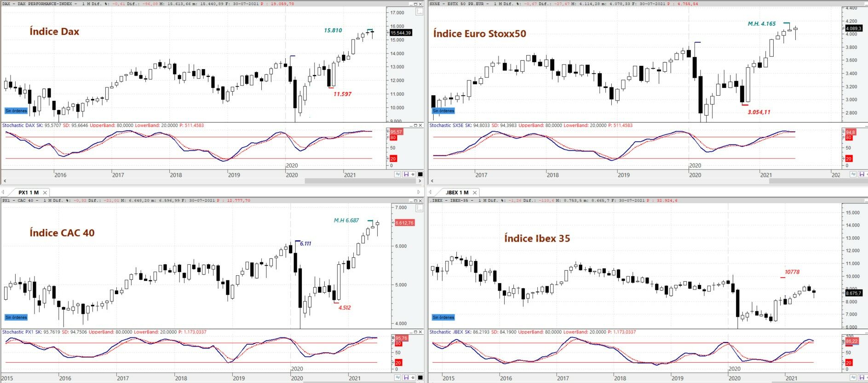Image resolution: width=868 pixels, height=383 pixels.
Task: Click the Sin órdenes badge in the Euro Stoxx50 chart
Action: coord(443,111)
